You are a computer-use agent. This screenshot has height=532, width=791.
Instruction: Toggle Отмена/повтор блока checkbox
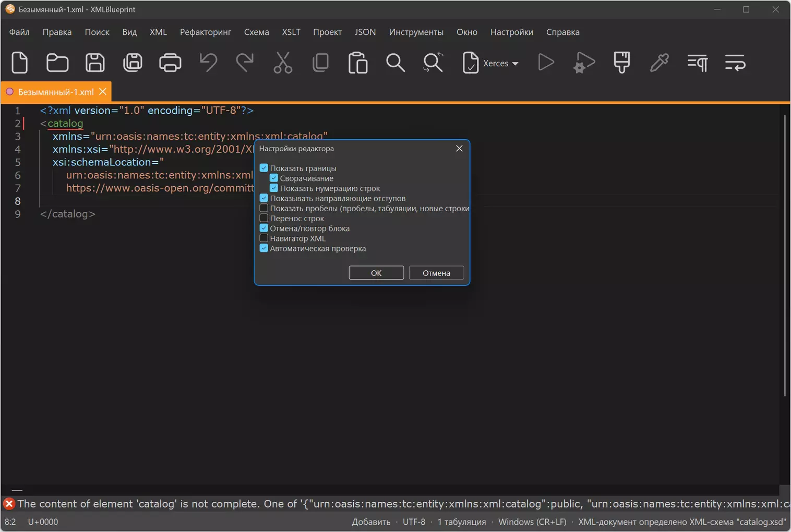tap(264, 228)
